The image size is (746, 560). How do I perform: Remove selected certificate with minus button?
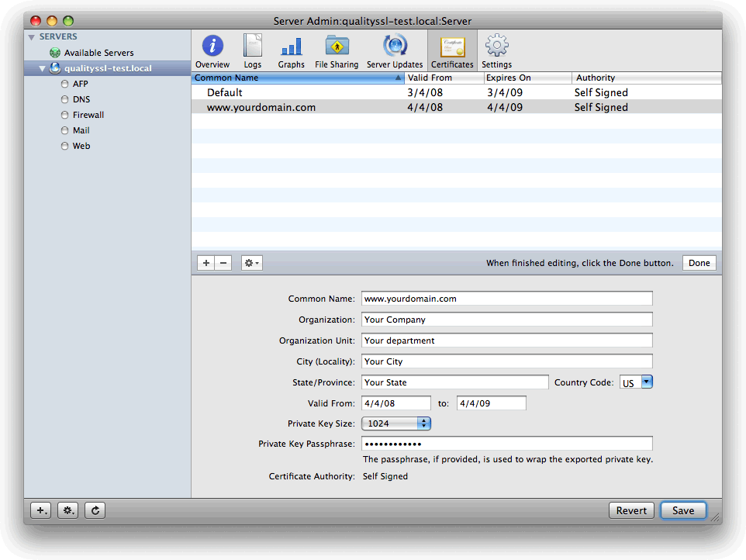tap(223, 263)
